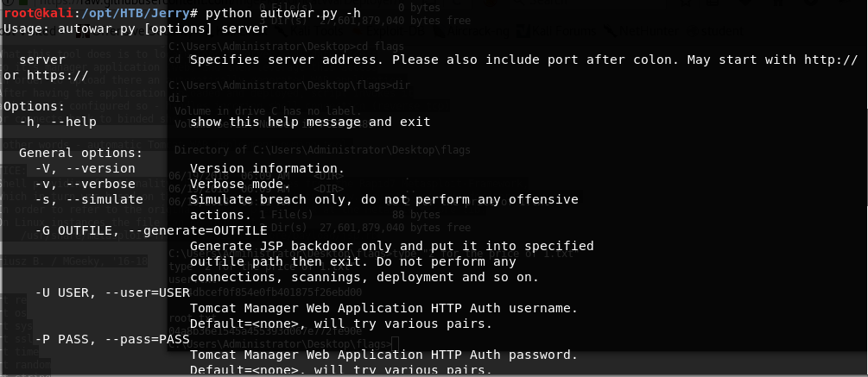This screenshot has width=868, height=377.
Task: Click the Version information. description
Action: click(267, 168)
